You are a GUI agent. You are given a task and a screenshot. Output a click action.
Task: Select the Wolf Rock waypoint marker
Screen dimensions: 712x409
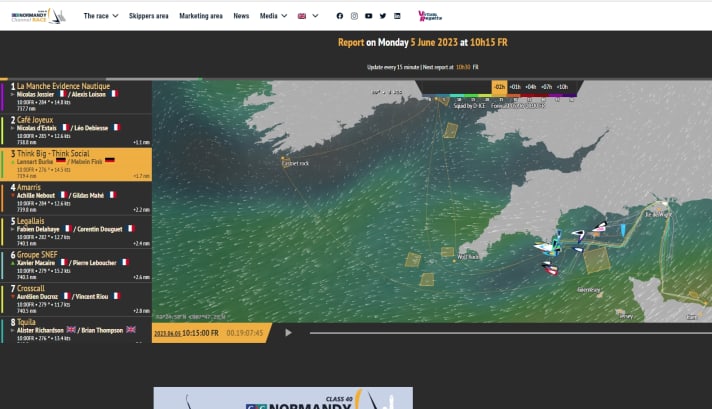pos(454,261)
